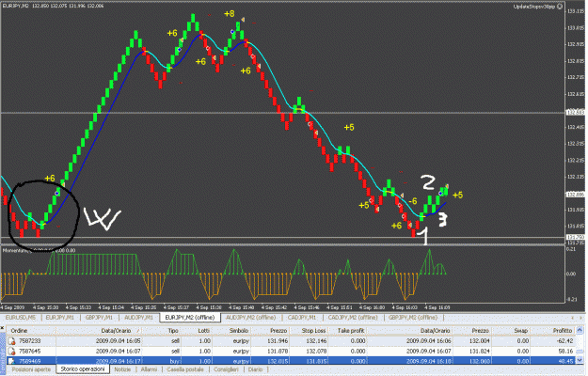Click the expert advisor smiley icon
The width and height of the screenshot is (588, 376).
(560, 7)
